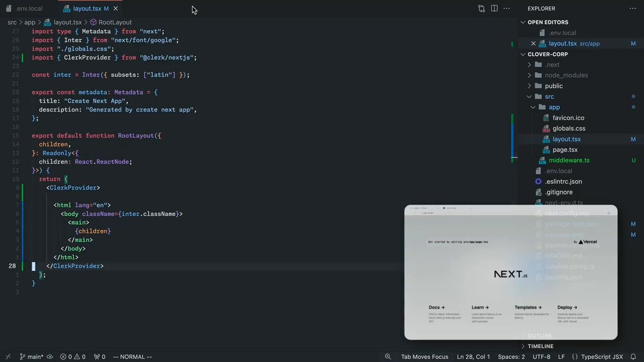Open the errors and warnings problems indicator
Viewport: 644px width, 362px height.
[73, 357]
